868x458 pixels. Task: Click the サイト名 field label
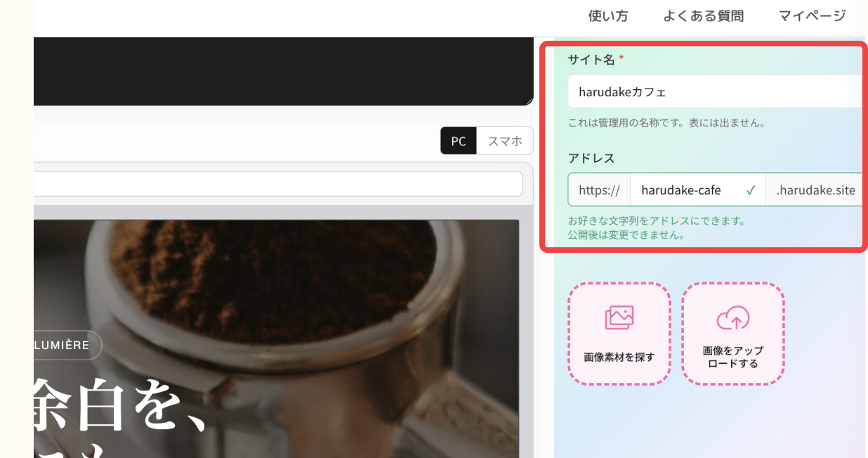(591, 60)
